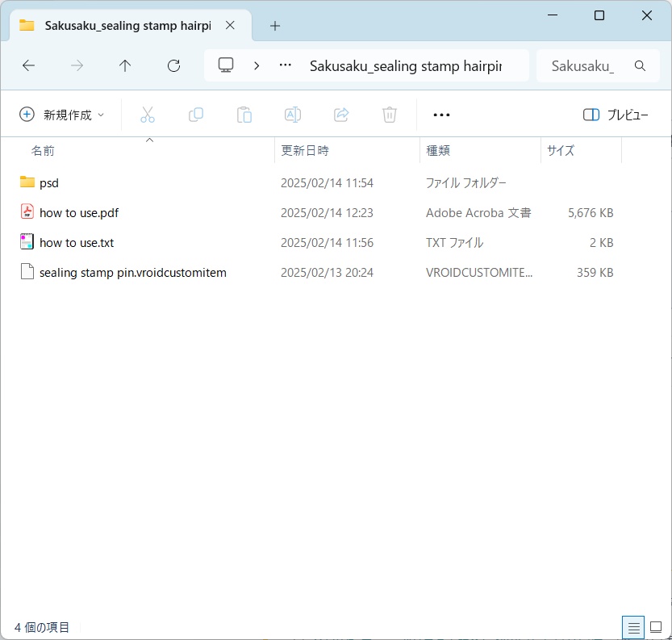Click the date 2025/02/14 11:56
The width and height of the screenshot is (672, 640).
[x=327, y=243]
